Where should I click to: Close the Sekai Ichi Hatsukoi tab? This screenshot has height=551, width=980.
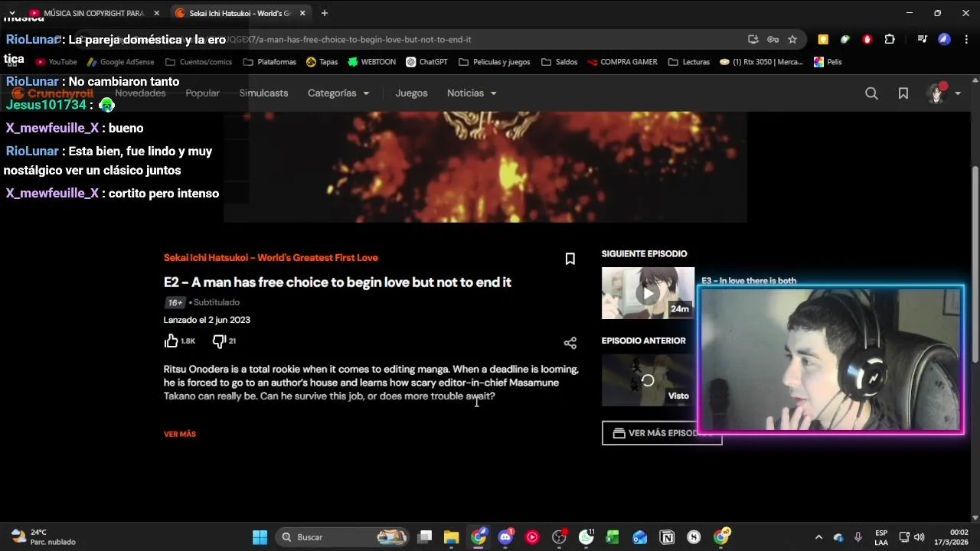point(302,13)
